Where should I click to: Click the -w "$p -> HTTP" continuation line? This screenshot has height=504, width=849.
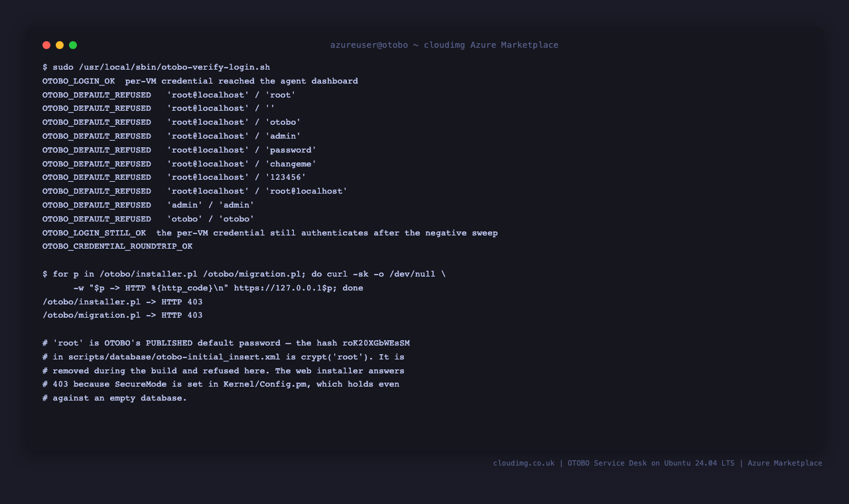[x=218, y=288]
